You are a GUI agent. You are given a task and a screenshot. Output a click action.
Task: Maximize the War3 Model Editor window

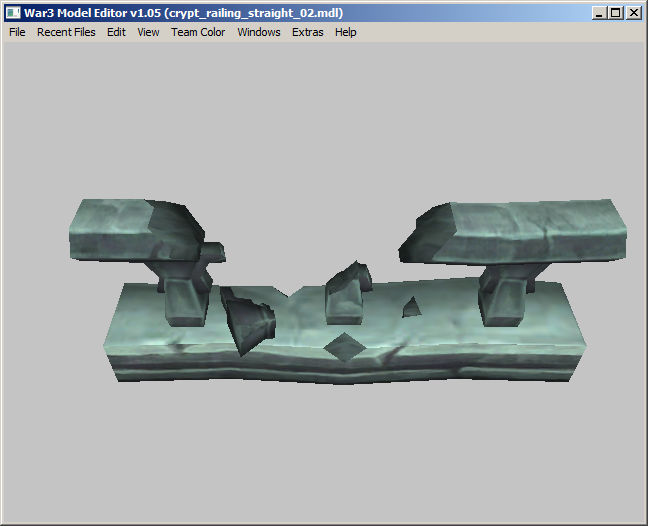coord(616,13)
